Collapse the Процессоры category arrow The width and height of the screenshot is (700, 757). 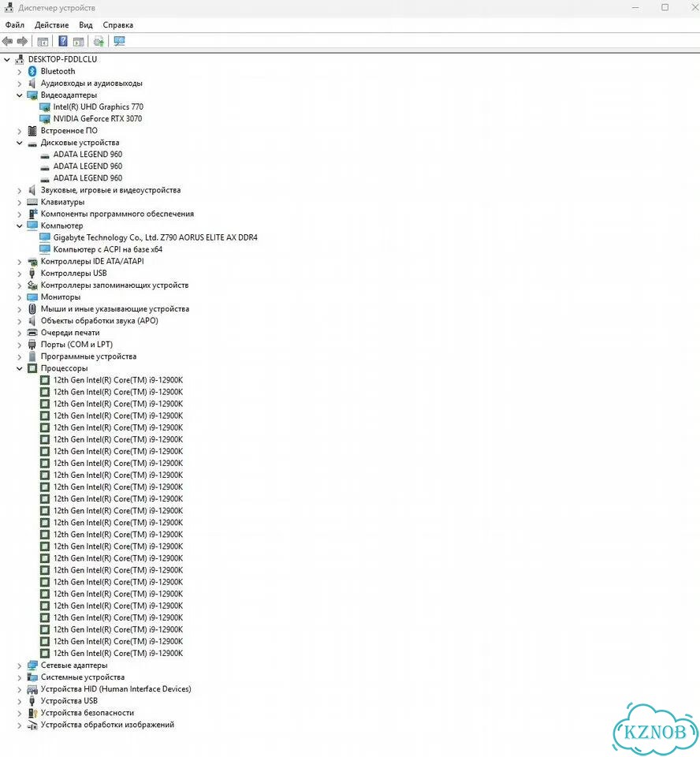click(x=19, y=368)
